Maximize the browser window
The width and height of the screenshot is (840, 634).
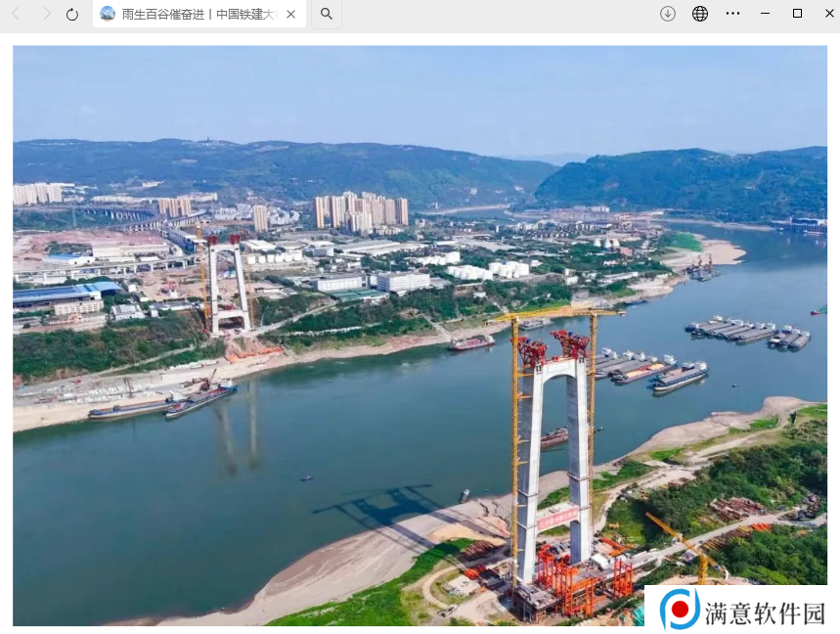pos(797,14)
